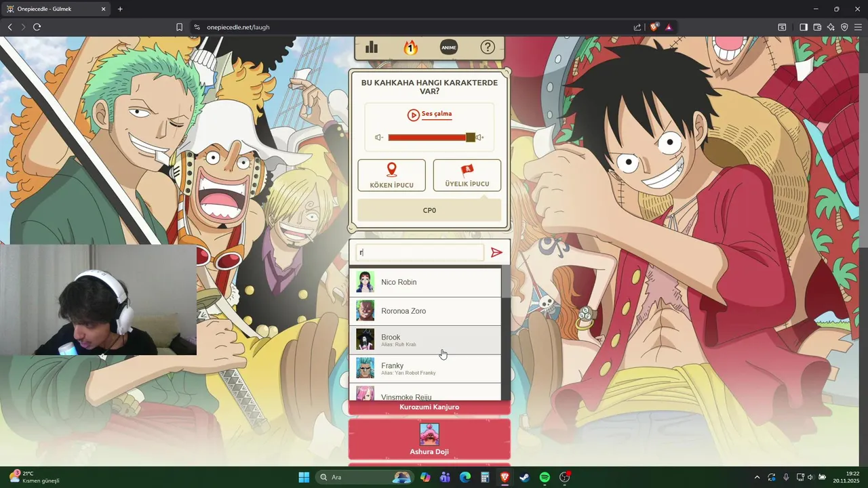Click the loud speaker icon right of slider
The height and width of the screenshot is (488, 868).
[480, 138]
